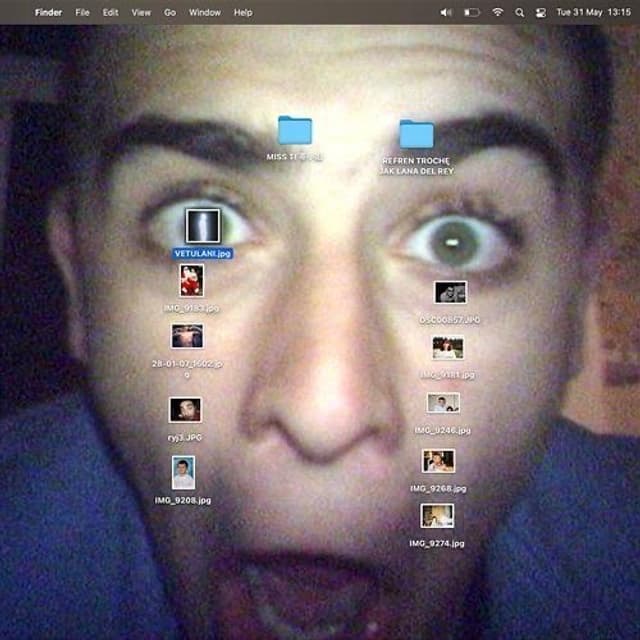Click the IMG_9208.jpg thumbnail

point(183,472)
